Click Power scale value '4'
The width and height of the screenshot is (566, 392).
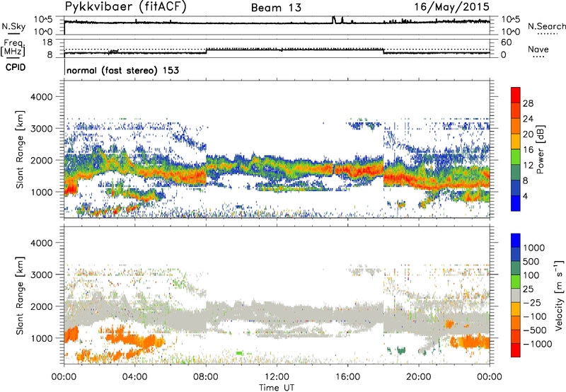pos(525,196)
